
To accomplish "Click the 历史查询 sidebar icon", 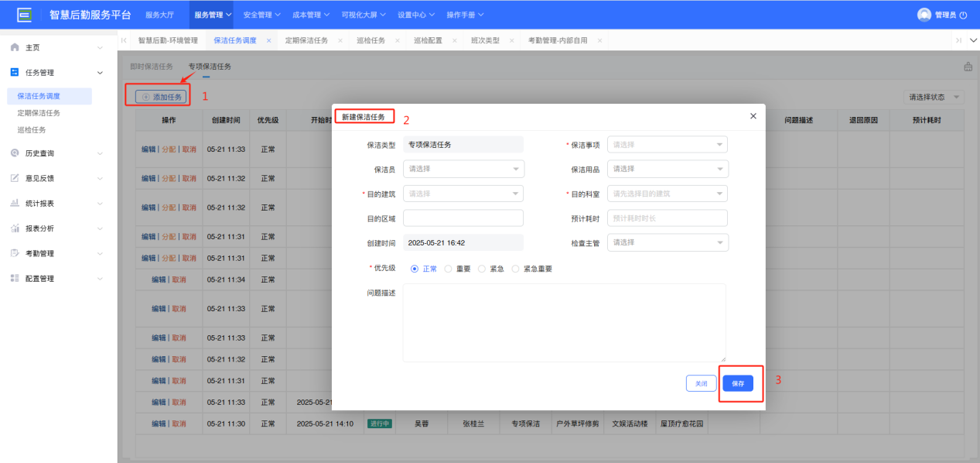I will point(15,153).
